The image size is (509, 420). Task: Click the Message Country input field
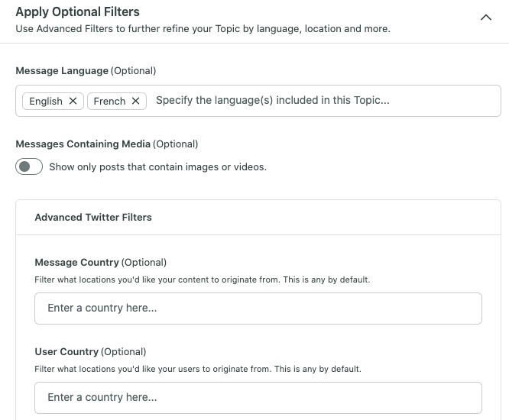coord(258,308)
